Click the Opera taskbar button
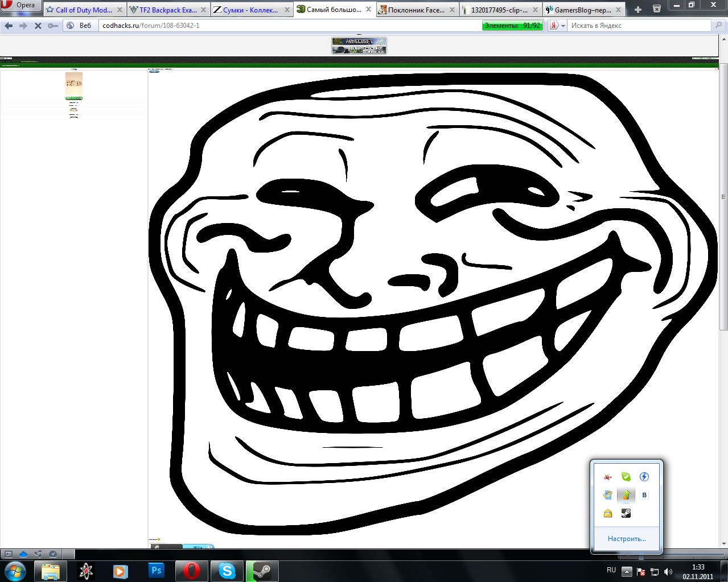This screenshot has height=582, width=728. [192, 571]
